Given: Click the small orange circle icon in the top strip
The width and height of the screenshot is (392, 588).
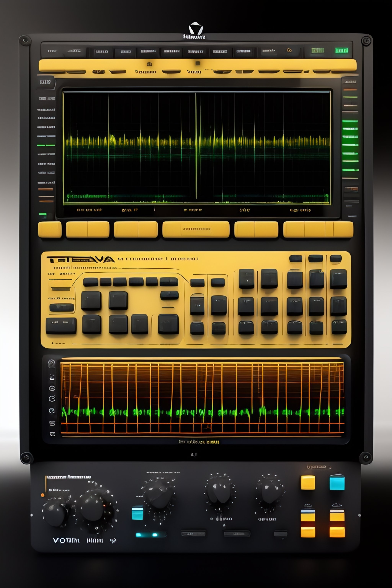Looking at the screenshot, I should click(289, 50).
